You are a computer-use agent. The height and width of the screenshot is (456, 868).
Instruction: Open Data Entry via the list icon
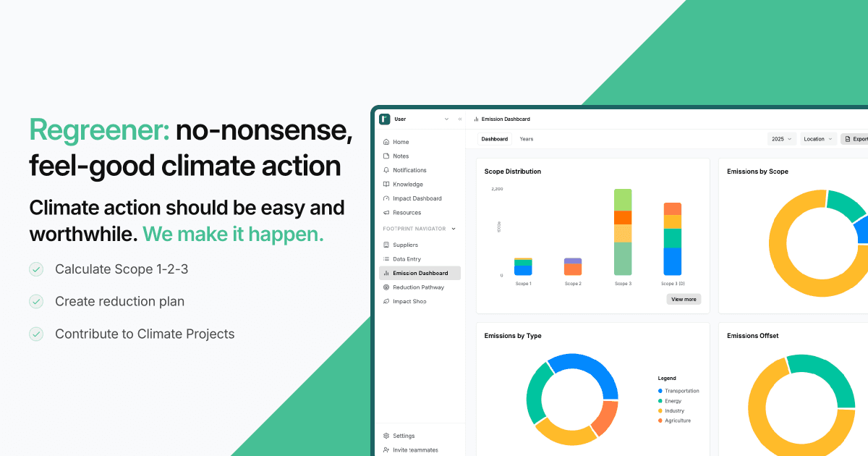386,259
